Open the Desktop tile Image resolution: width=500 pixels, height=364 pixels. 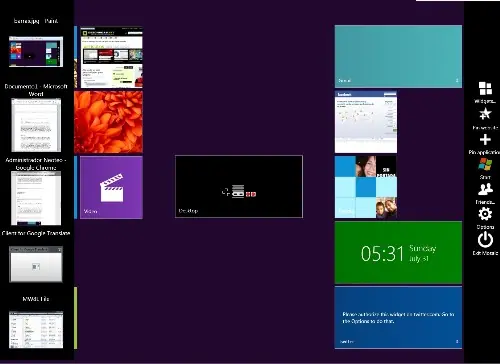pyautogui.click(x=239, y=186)
